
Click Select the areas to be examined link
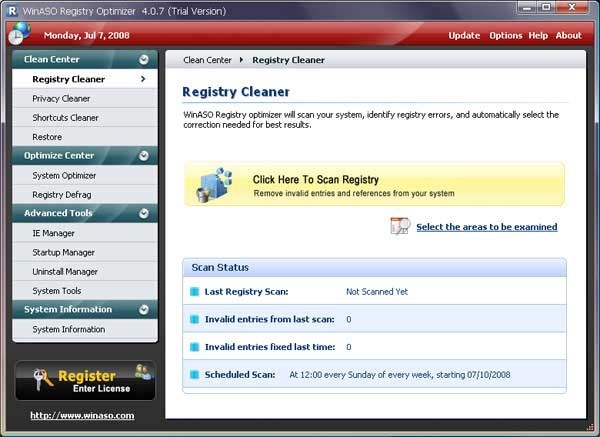[487, 227]
